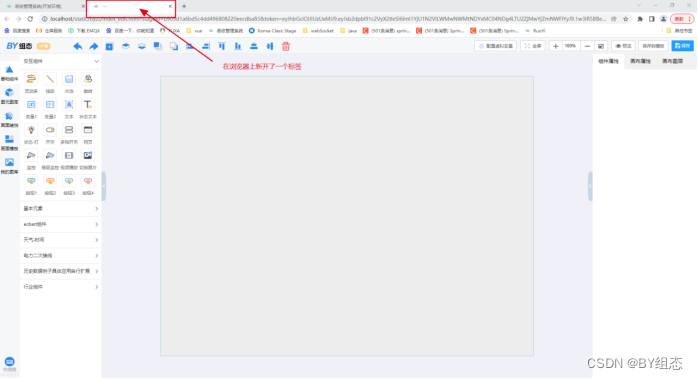698x379 pixels.
Task: Expand the echart组件 category
Action: click(x=61, y=224)
